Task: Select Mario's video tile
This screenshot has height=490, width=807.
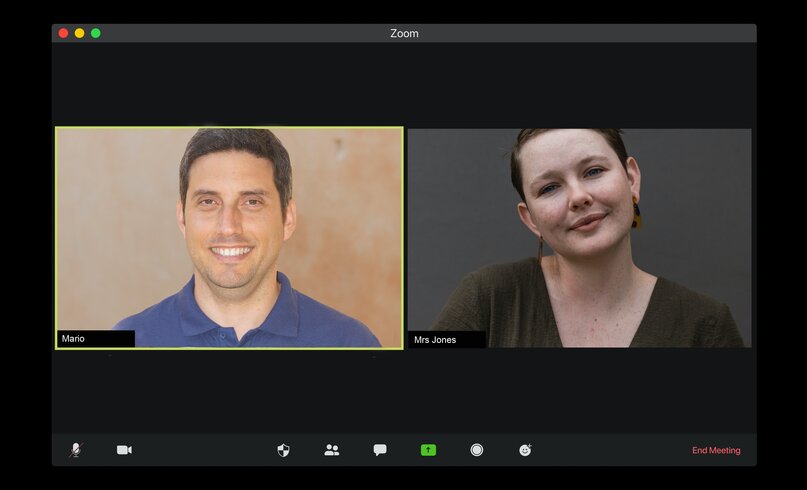Action: pyautogui.click(x=229, y=238)
